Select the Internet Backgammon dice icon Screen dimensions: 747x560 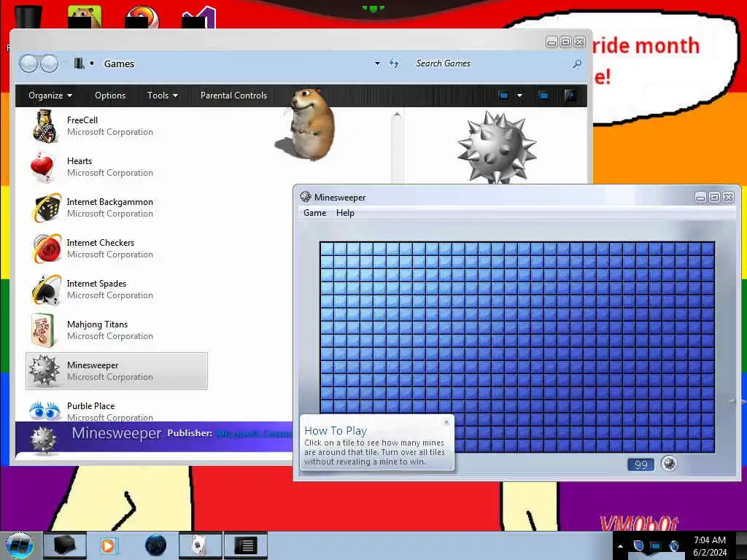(46, 208)
